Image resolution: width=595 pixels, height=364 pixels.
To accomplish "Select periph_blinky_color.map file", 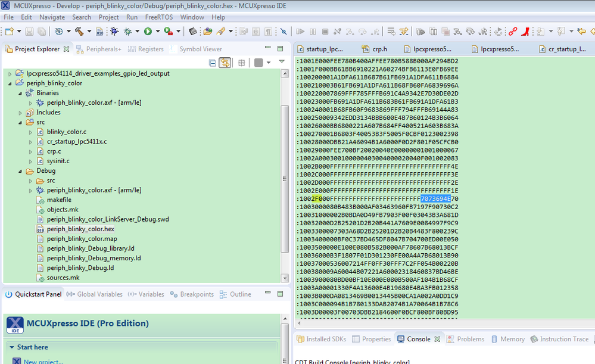I will [82, 239].
